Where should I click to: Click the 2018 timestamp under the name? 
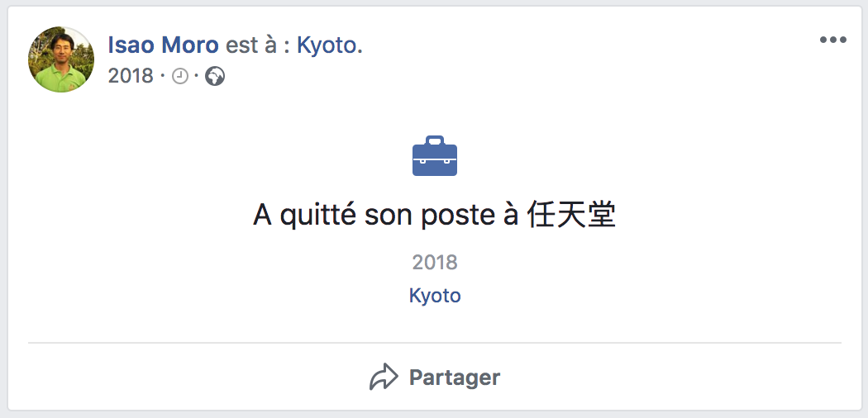coord(131,76)
